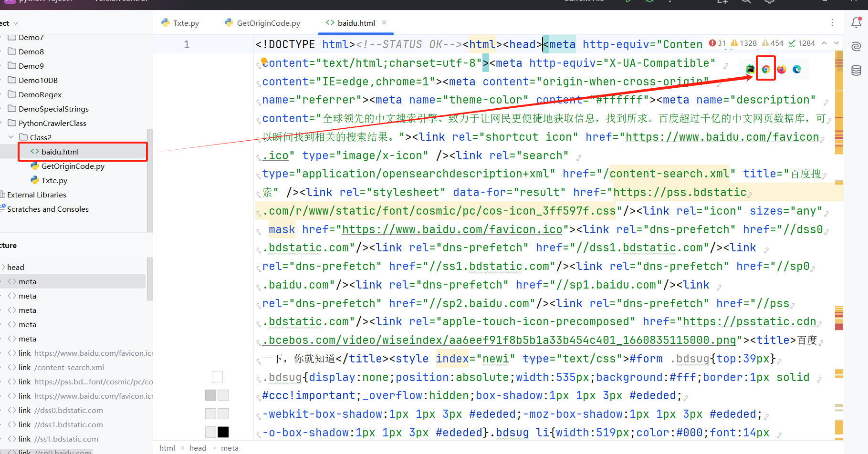Click head in the breadcrumb bar
This screenshot has height=454, width=868.
(x=198, y=448)
